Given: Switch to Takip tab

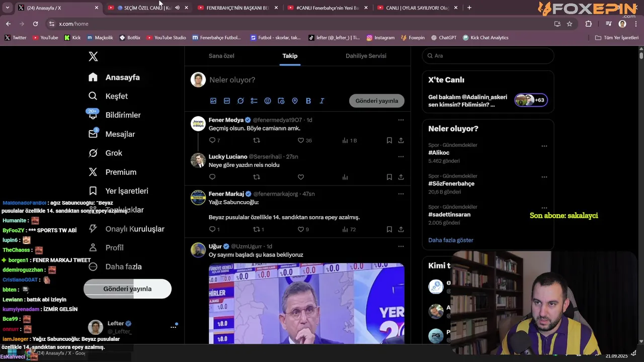Looking at the screenshot, I should pyautogui.click(x=290, y=56).
